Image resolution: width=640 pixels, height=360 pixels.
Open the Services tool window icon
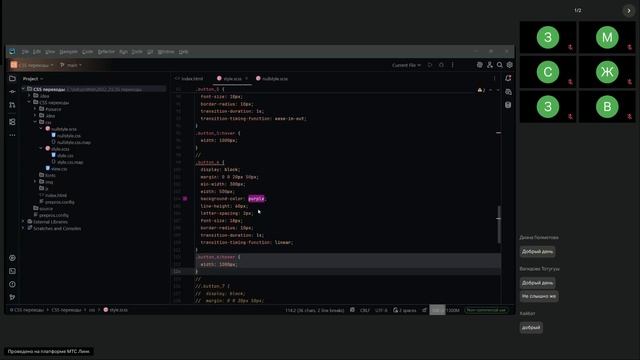point(12,258)
